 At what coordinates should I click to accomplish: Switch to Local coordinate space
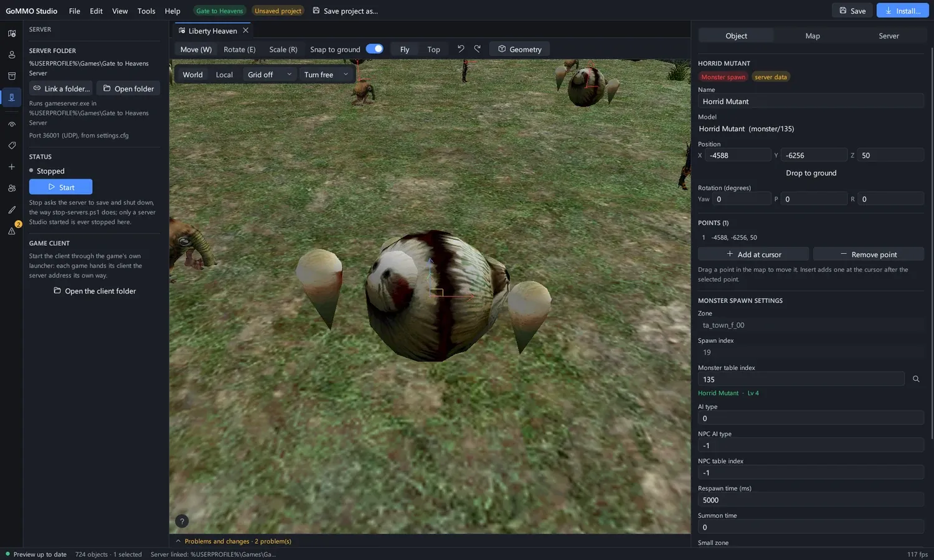tap(224, 75)
